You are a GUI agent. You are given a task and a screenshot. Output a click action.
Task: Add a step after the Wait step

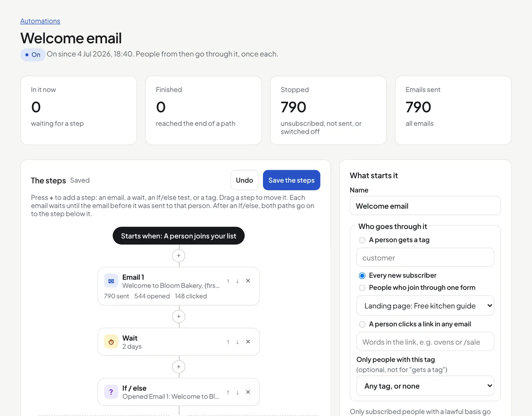coord(179,367)
